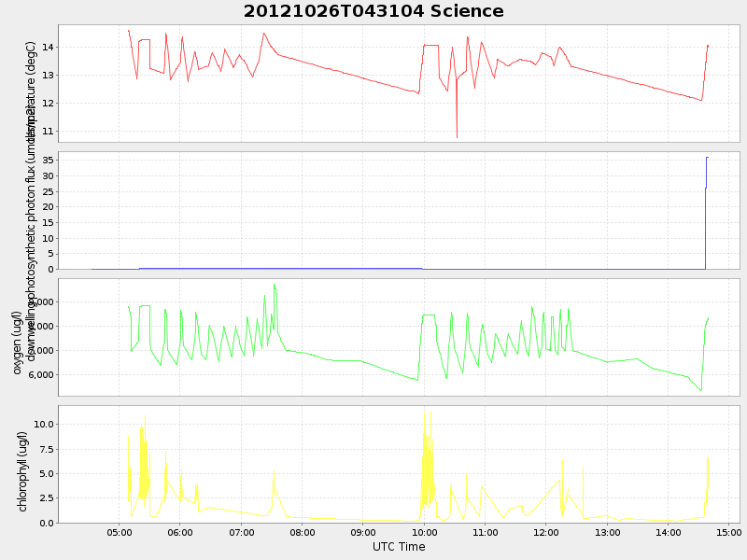Select the 11:00 time tick label
Viewport: 747px width, 560px height.
(485, 532)
